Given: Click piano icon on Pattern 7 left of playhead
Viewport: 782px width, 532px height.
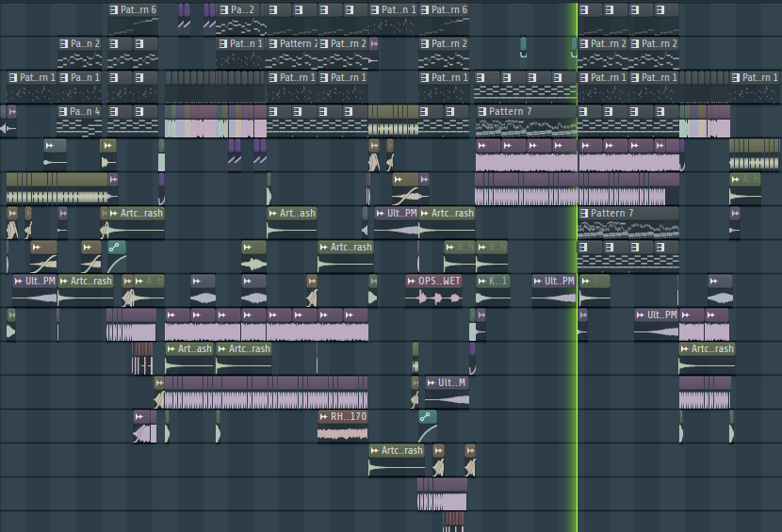Looking at the screenshot, I should click(482, 111).
